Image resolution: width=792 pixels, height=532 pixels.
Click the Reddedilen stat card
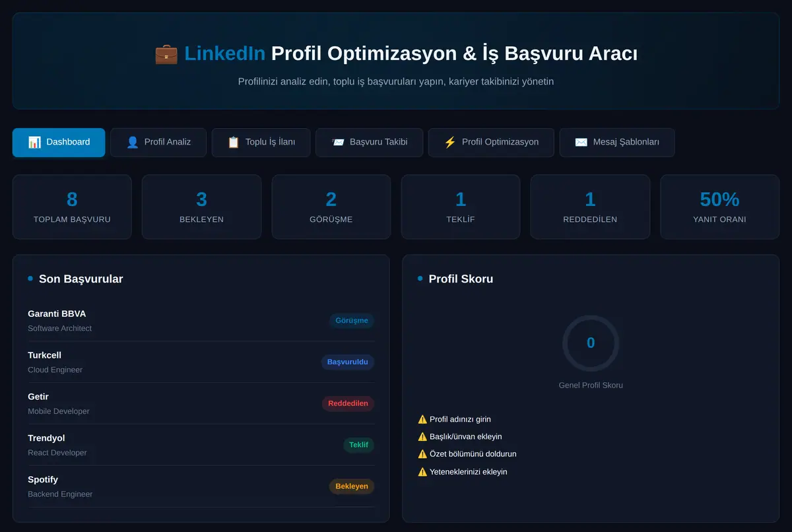click(x=590, y=207)
